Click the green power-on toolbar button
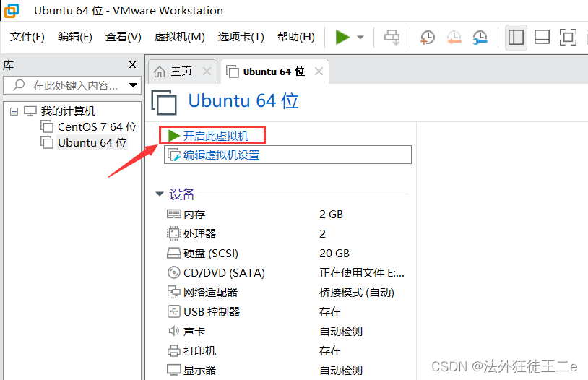The width and height of the screenshot is (588, 380). tap(342, 37)
